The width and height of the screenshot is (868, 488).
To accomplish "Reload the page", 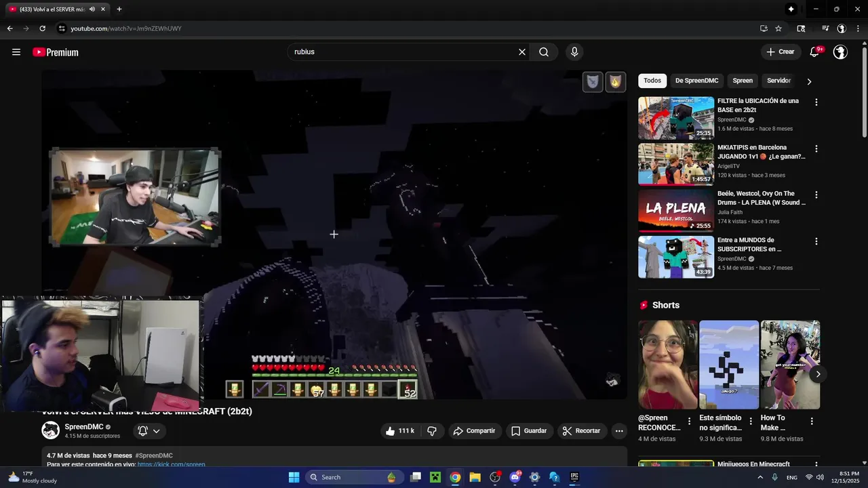I will click(42, 28).
